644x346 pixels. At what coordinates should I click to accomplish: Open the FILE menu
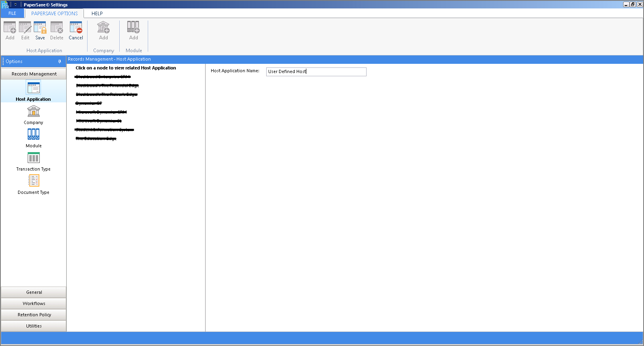coord(12,13)
